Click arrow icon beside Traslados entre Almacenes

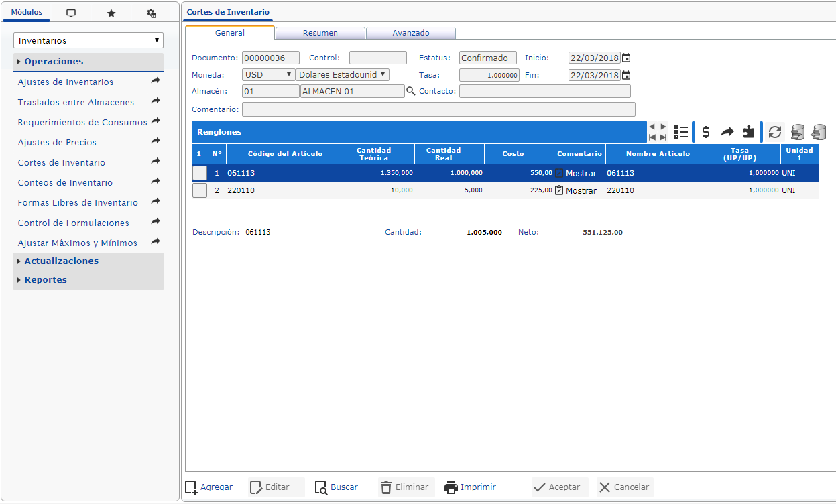tap(156, 101)
